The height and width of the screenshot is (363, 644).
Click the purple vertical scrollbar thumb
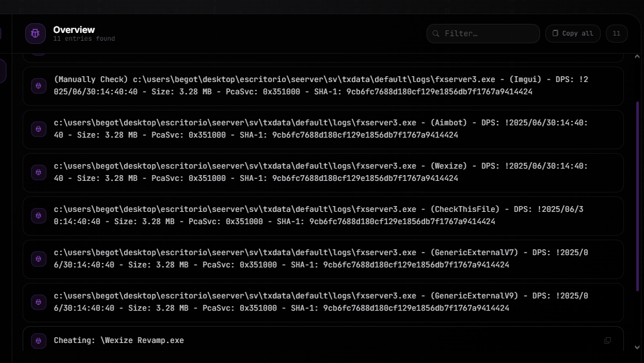pyautogui.click(x=638, y=195)
